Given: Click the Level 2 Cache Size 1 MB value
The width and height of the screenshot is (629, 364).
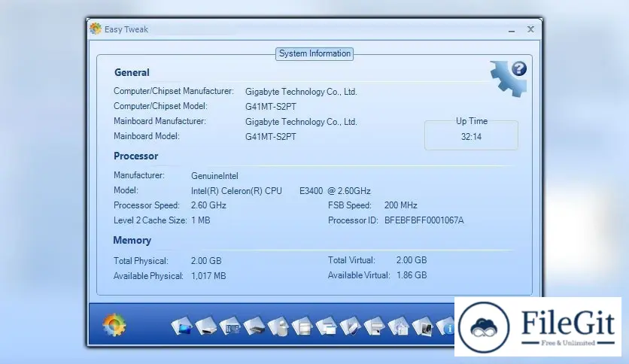Looking at the screenshot, I should click(201, 220).
